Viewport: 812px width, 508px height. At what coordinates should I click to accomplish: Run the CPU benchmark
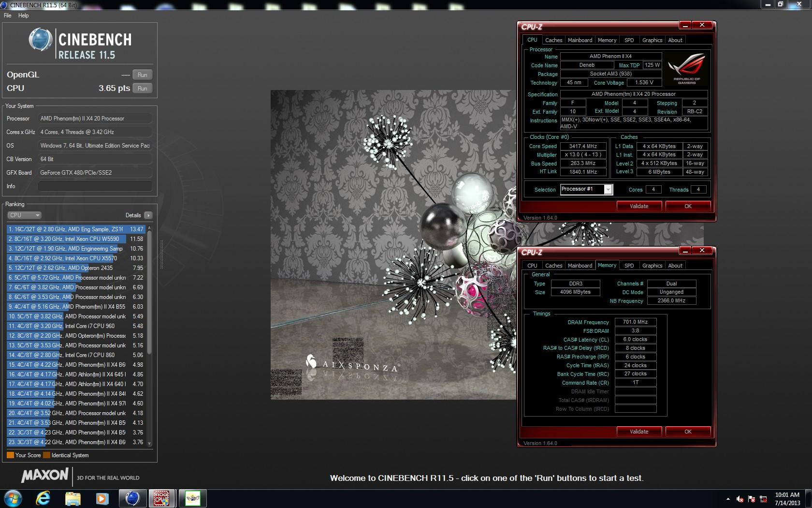click(x=142, y=89)
